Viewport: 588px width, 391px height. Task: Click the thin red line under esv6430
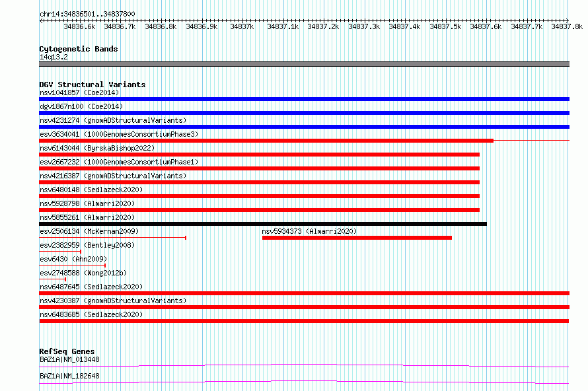pyautogui.click(x=72, y=266)
